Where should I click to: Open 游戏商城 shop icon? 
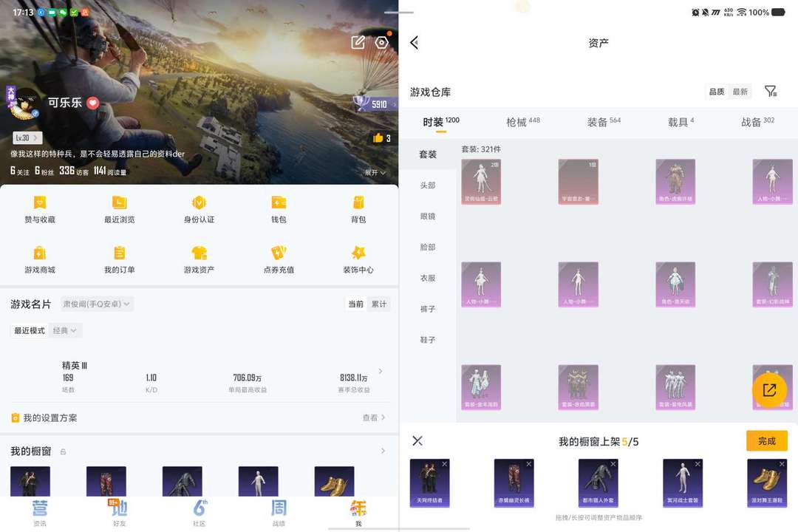pyautogui.click(x=40, y=253)
